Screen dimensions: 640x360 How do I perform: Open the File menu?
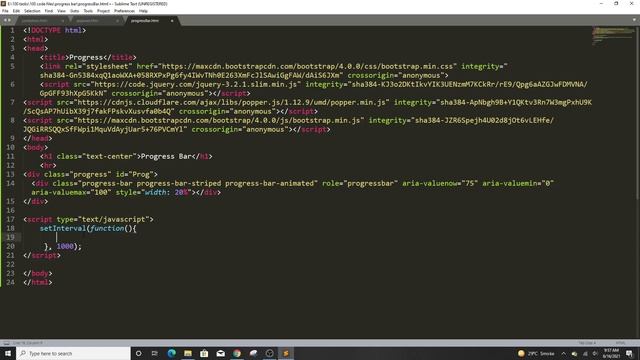(5, 11)
